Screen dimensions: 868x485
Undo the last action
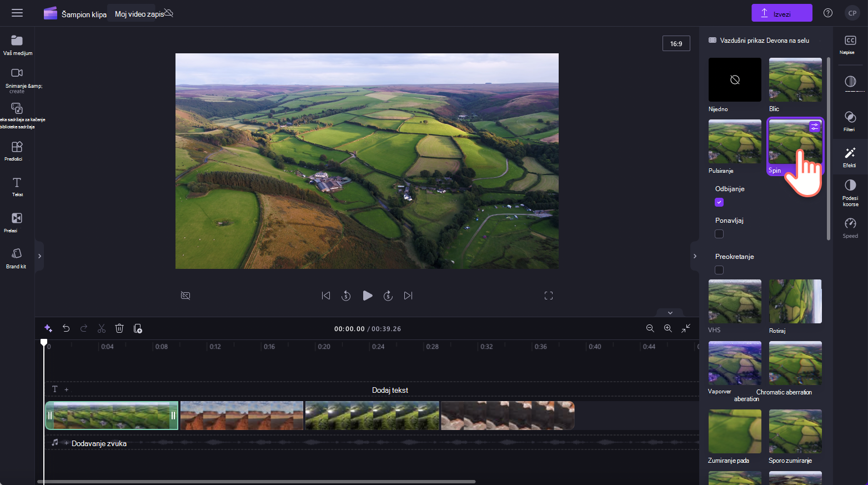[66, 328]
